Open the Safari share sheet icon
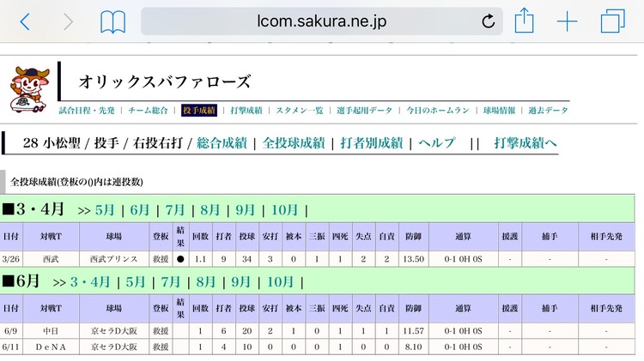This screenshot has width=644, height=362. pos(524,21)
